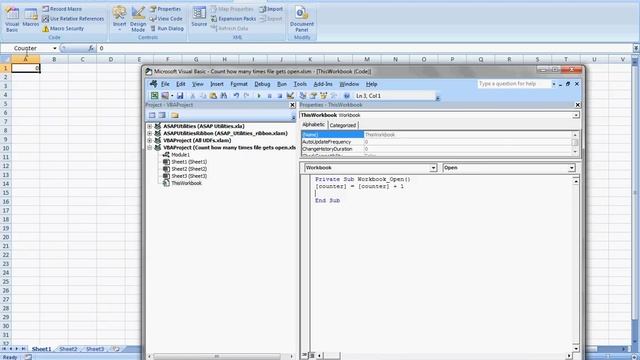640x360 pixels.
Task: Click View Code in the Controls group
Action: [166, 19]
